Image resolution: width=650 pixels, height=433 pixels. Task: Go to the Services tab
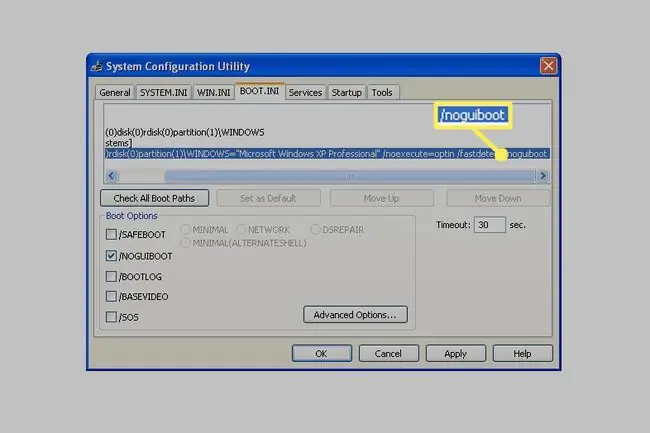point(306,92)
